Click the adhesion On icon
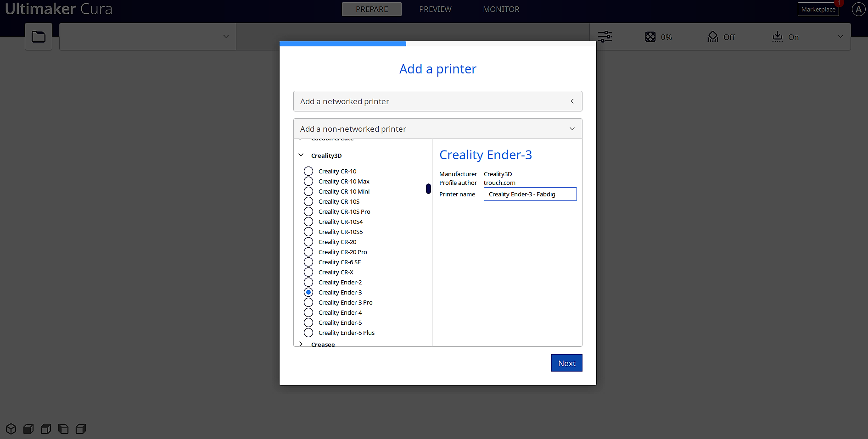The width and height of the screenshot is (868, 439). coord(778,37)
